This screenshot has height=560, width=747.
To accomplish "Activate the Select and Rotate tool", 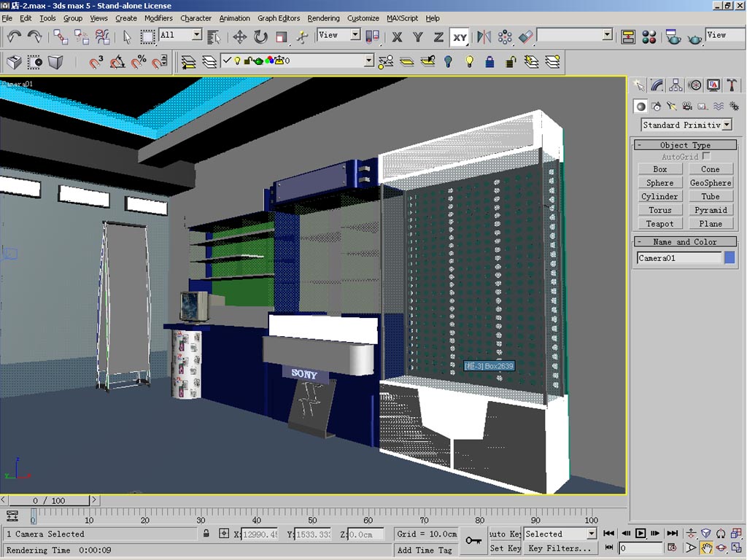I will (x=260, y=36).
